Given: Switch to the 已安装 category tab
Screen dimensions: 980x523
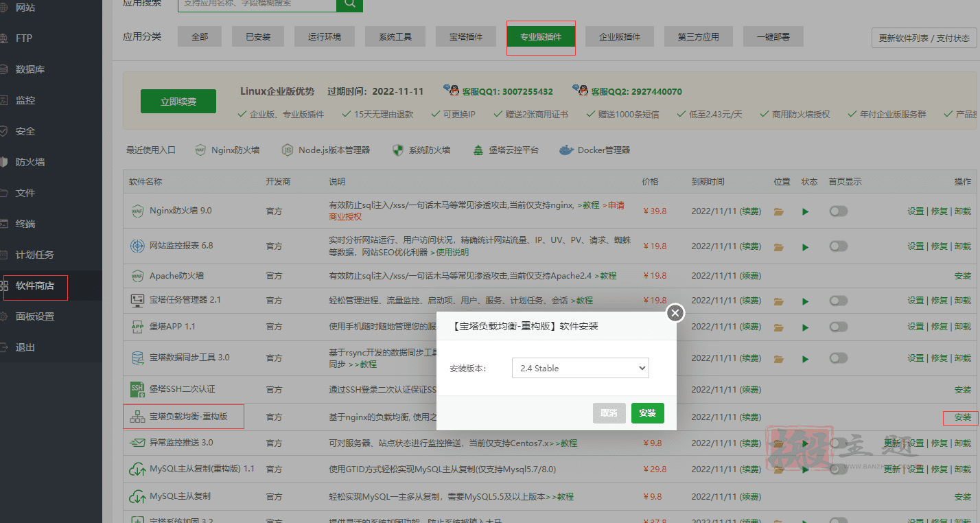Looking at the screenshot, I should tap(258, 36).
